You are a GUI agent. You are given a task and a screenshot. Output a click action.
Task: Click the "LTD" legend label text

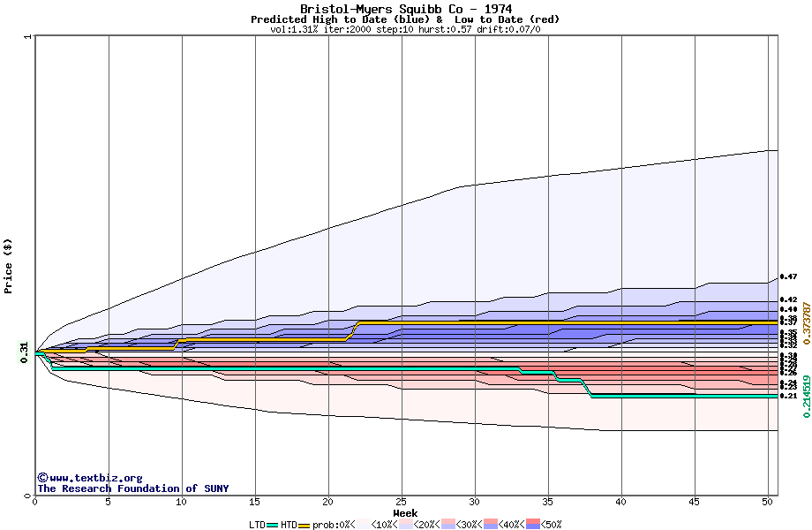[258, 525]
